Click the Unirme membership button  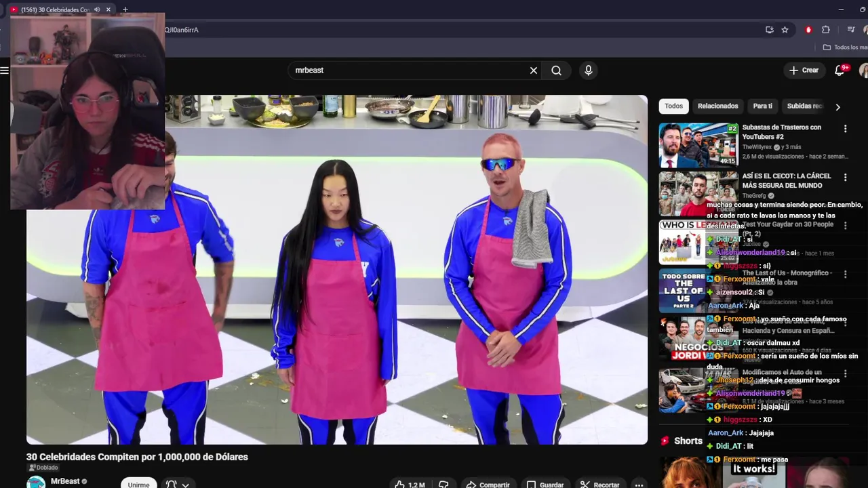pyautogui.click(x=138, y=484)
